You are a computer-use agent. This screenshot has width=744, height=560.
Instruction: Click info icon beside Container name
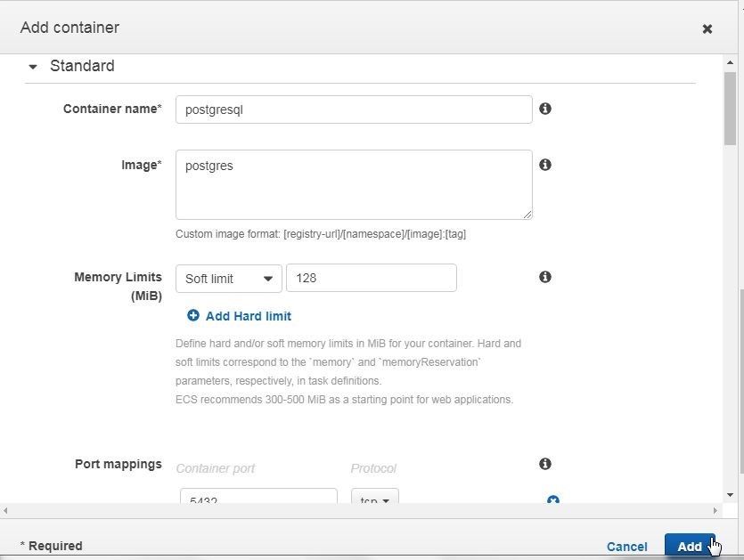point(545,109)
